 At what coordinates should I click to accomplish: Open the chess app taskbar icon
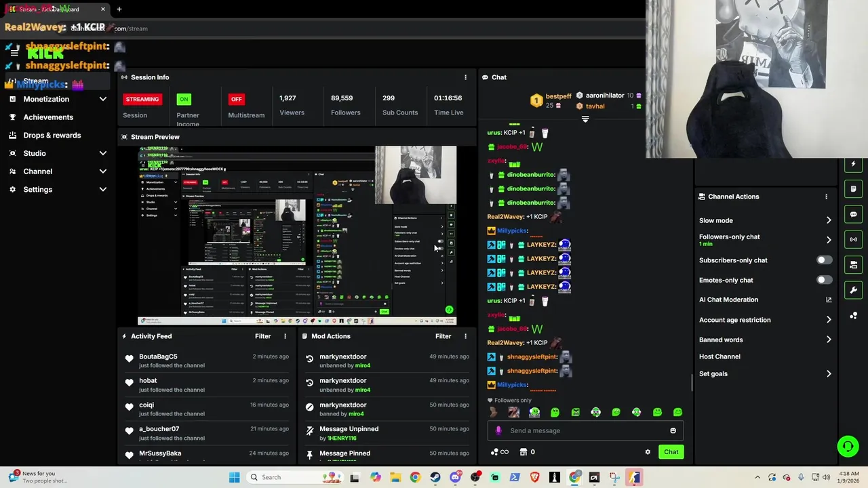555,477
